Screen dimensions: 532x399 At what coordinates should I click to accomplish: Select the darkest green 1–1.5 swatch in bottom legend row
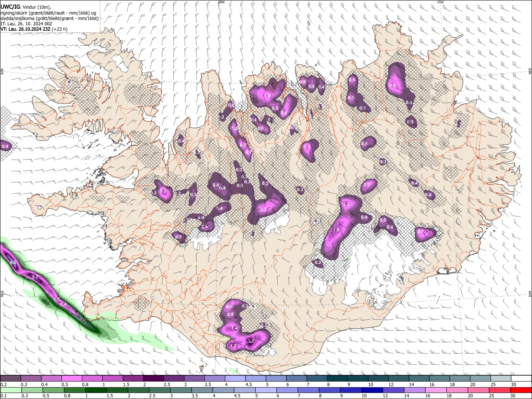[x=96, y=390]
